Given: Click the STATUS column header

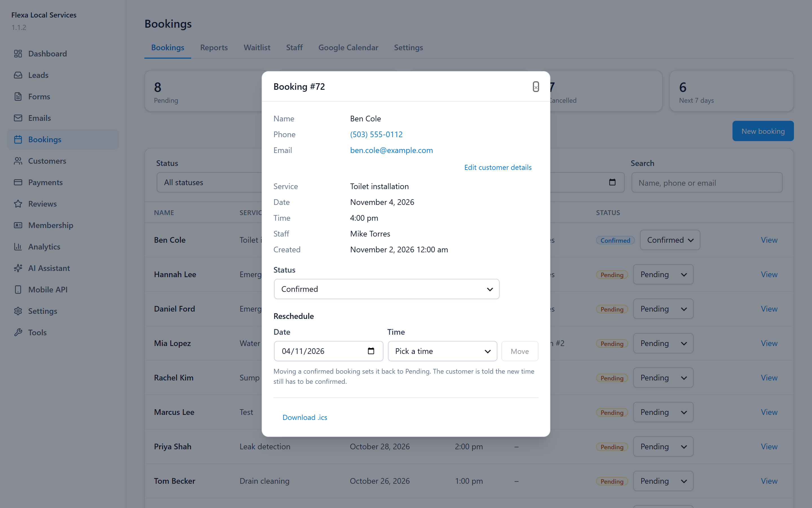Looking at the screenshot, I should 608,213.
